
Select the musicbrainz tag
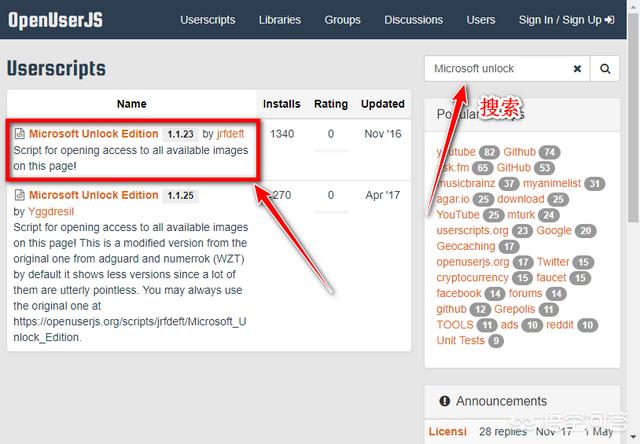coord(466,184)
